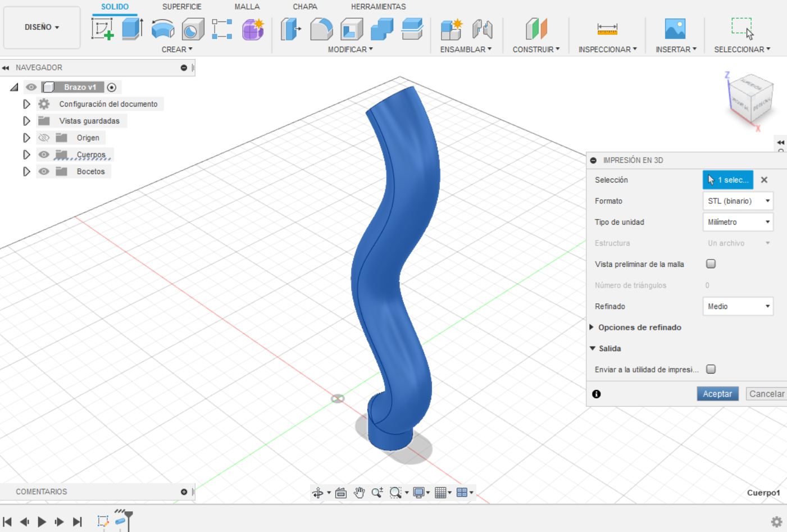Click the ViewCube in the corner
787x532 pixels.
751,100
